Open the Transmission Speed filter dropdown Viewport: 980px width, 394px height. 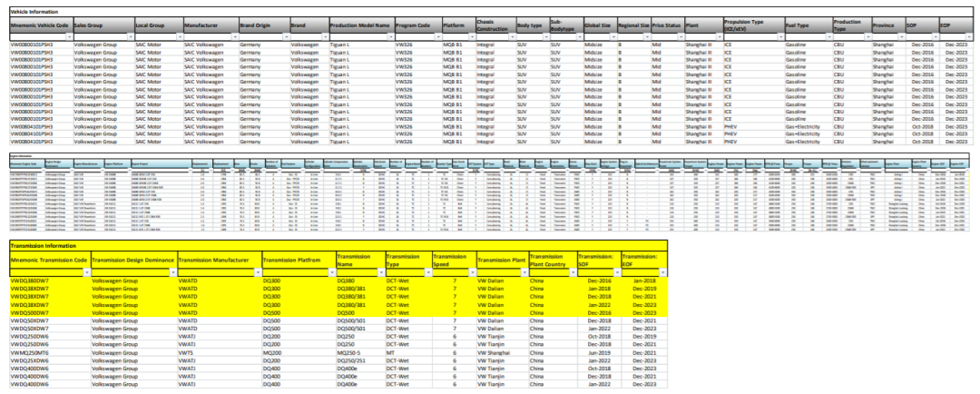point(472,271)
